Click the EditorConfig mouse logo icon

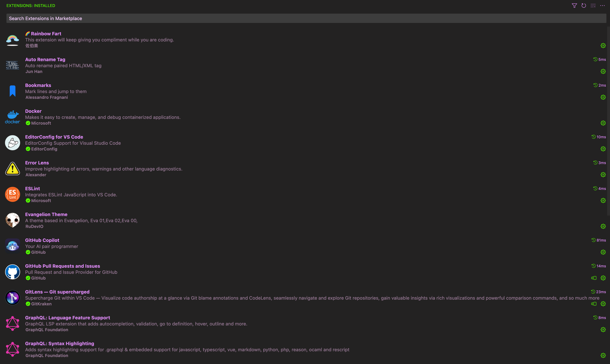13,143
